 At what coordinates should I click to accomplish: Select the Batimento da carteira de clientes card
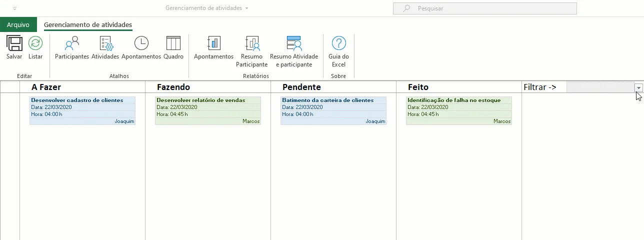click(x=333, y=110)
